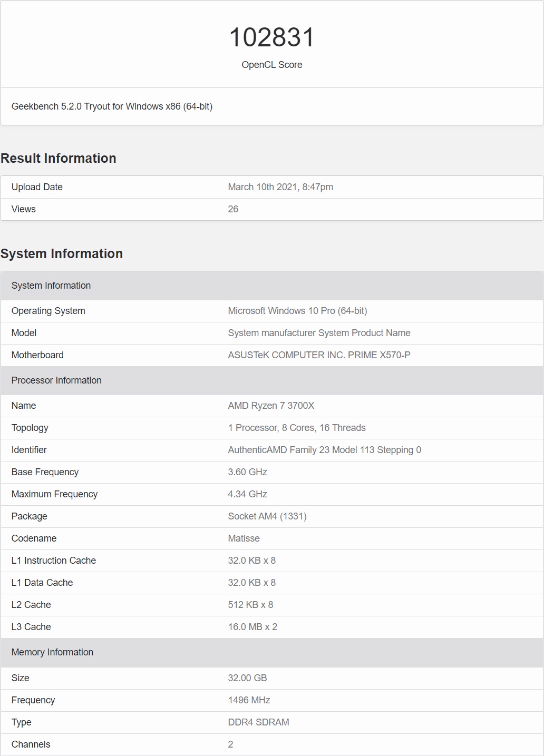Click the Maximum Frequency value 4.34 GHz

tap(247, 494)
